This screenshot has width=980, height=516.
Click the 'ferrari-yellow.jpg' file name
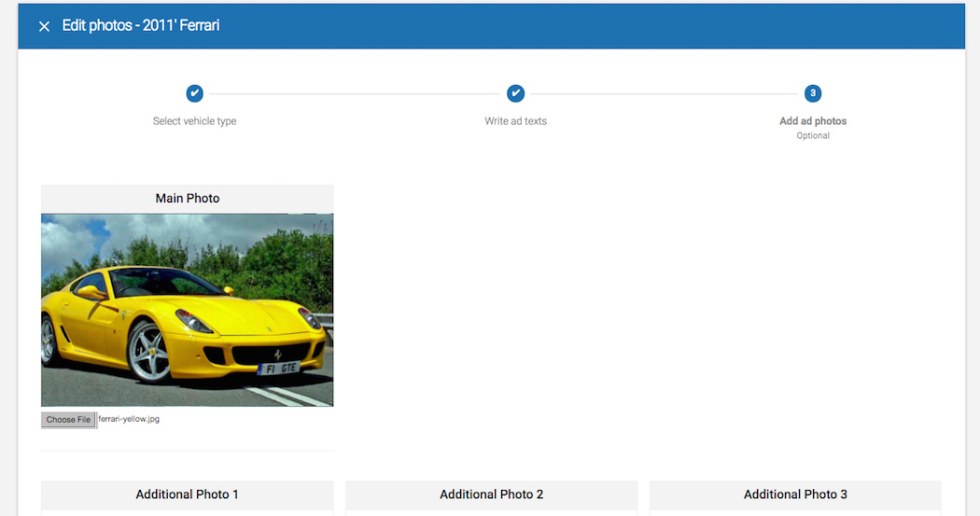coord(129,419)
